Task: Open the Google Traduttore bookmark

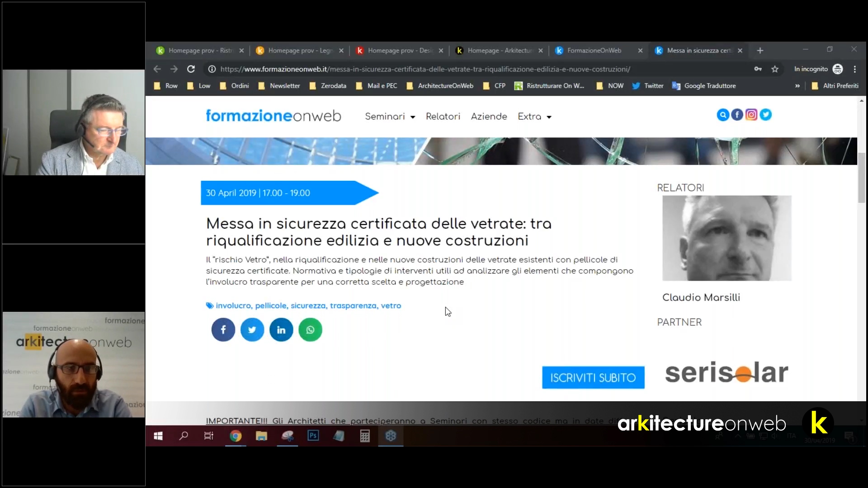Action: 704,86
